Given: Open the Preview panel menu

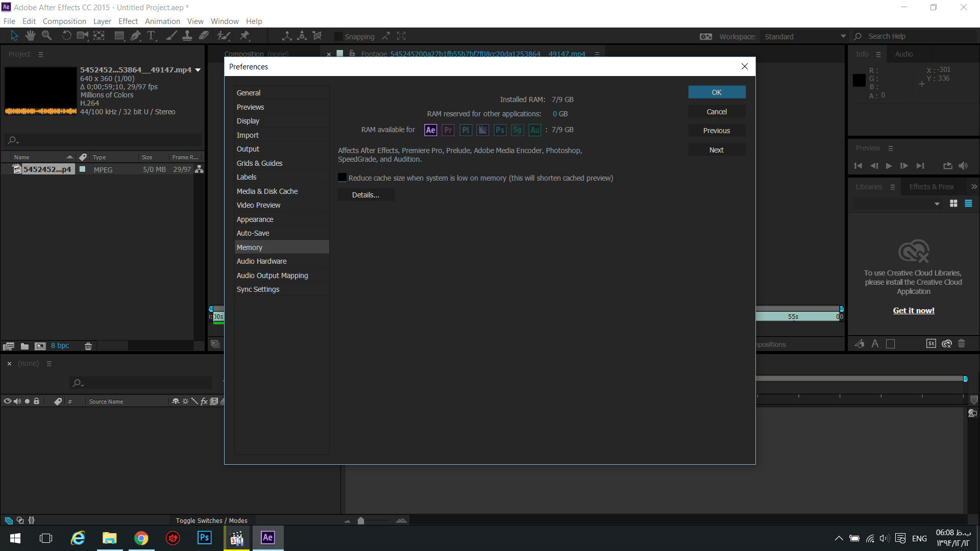Looking at the screenshot, I should pos(891,148).
